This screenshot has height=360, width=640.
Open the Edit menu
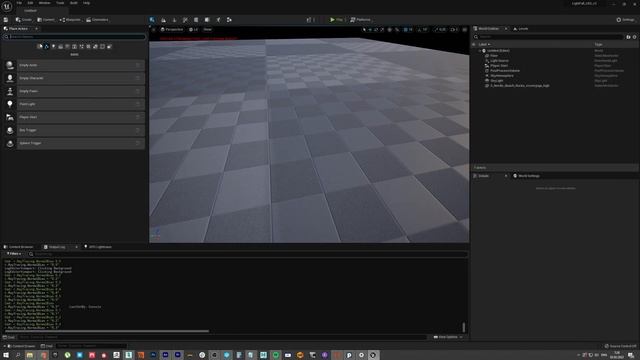[30, 3]
